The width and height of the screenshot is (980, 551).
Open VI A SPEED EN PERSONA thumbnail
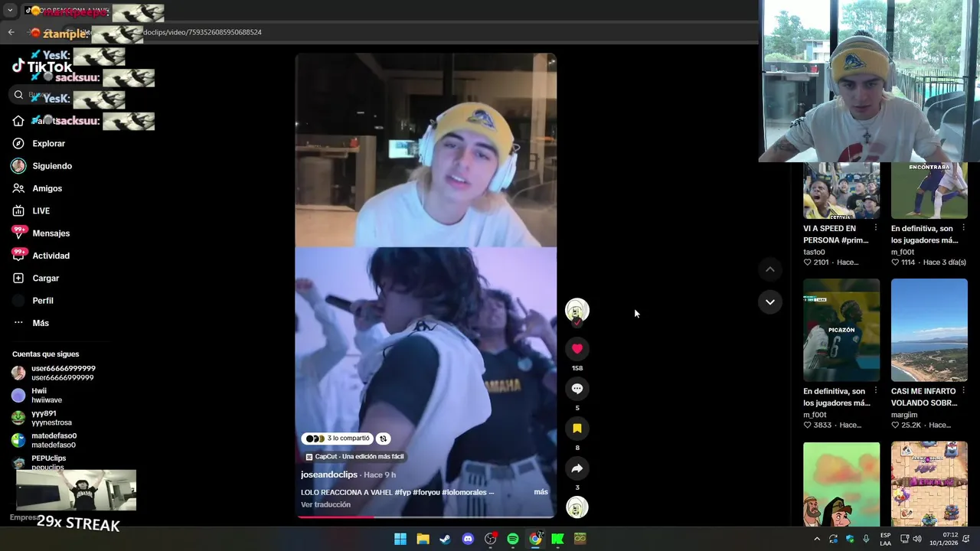841,191
